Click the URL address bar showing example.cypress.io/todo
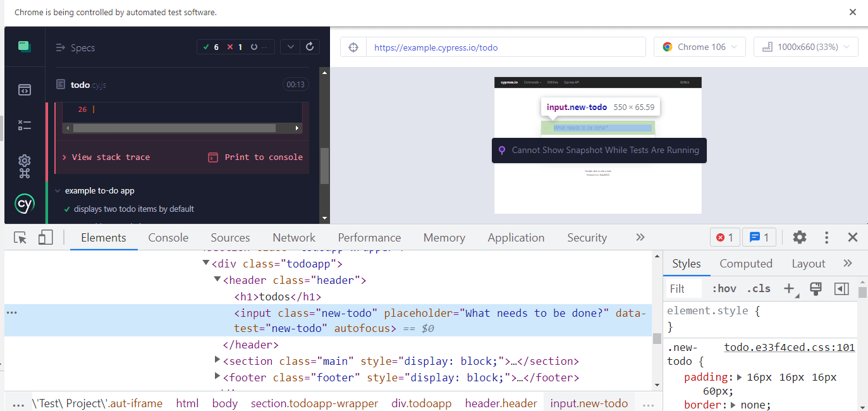The image size is (868, 411). click(506, 46)
